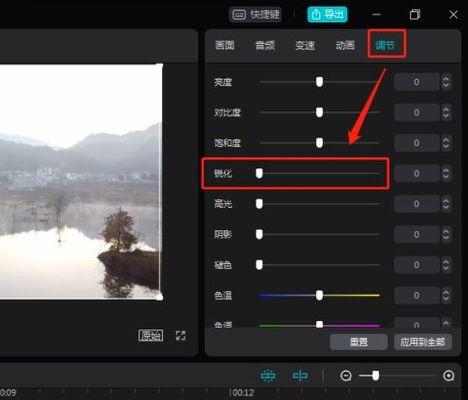Decrease 对比度 with its down arrow
The image size is (468, 400).
pyautogui.click(x=446, y=116)
